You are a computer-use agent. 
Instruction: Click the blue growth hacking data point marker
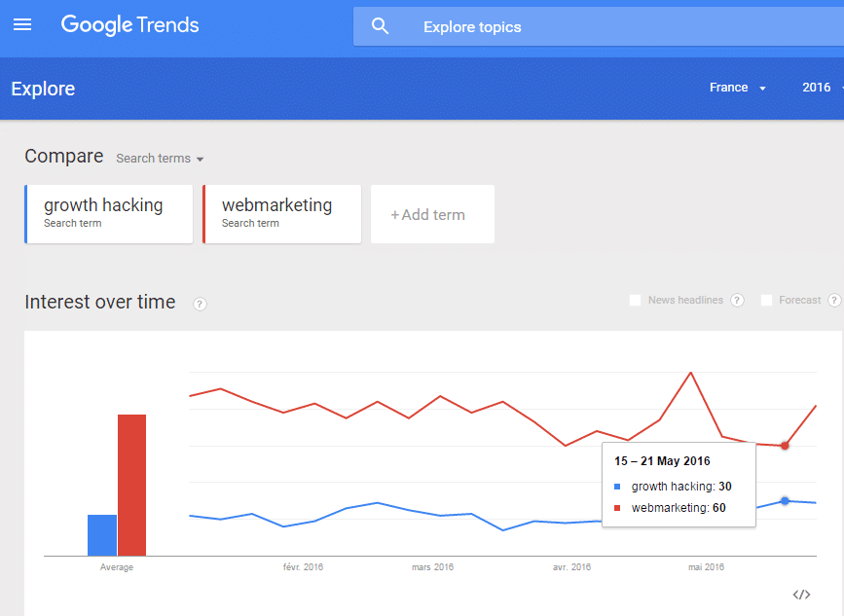[x=785, y=501]
